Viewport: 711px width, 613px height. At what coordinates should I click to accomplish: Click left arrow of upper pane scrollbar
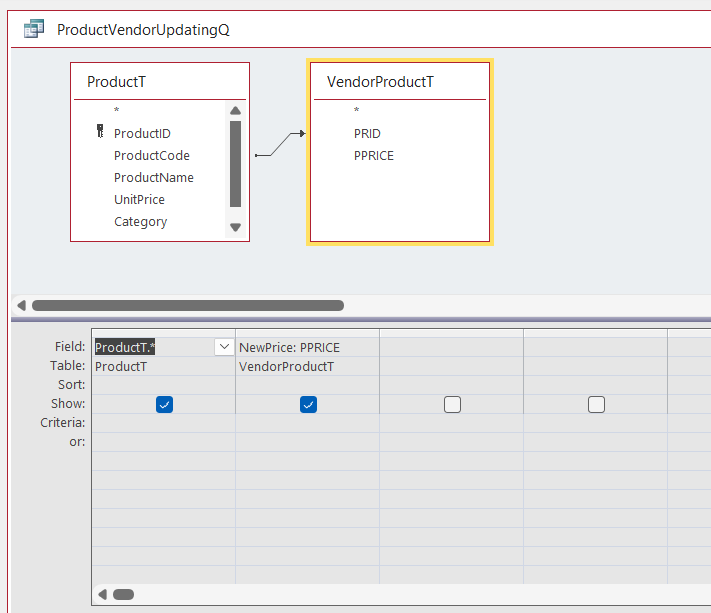pyautogui.click(x=21, y=305)
